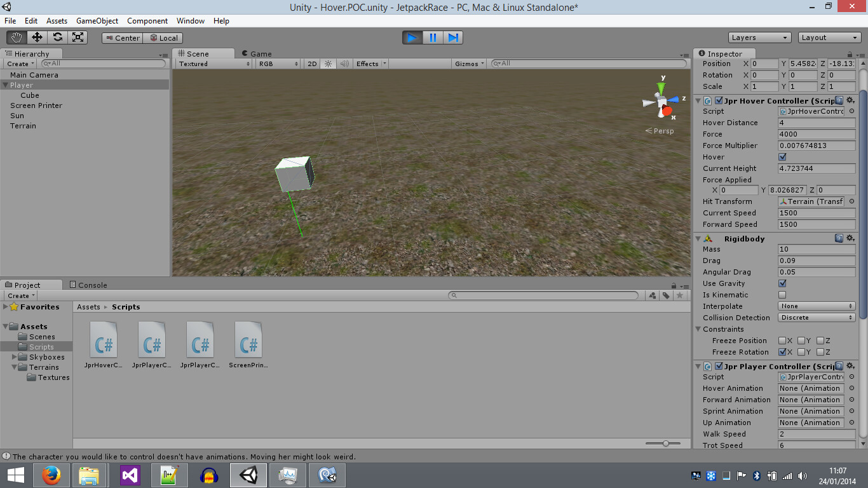The width and height of the screenshot is (868, 488).
Task: Open the Assets menu
Action: pos(57,21)
